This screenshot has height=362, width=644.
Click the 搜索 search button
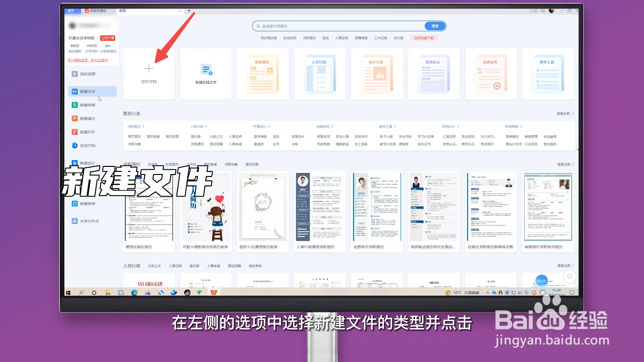(435, 26)
